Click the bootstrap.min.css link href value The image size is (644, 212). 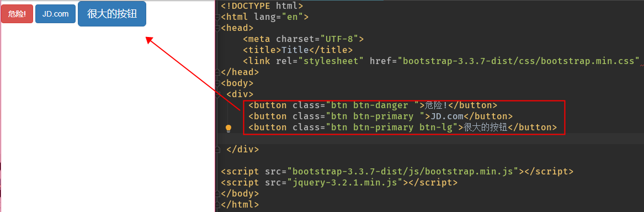point(519,61)
